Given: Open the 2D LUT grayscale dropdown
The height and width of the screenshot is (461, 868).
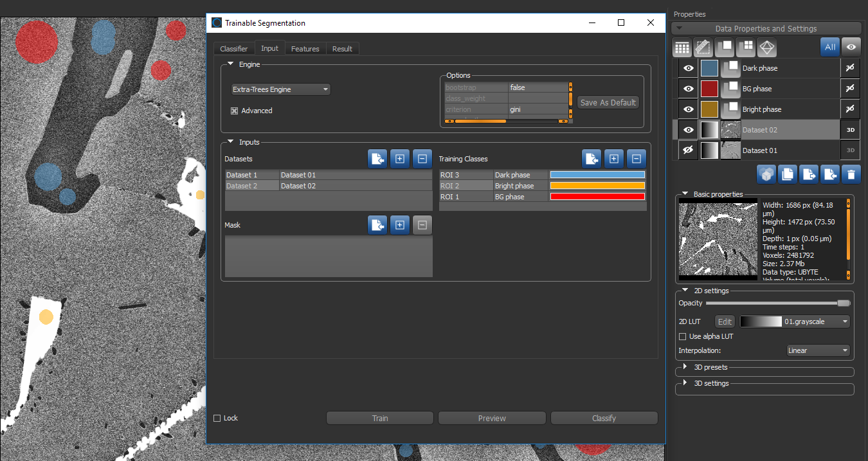Looking at the screenshot, I should pos(795,321).
